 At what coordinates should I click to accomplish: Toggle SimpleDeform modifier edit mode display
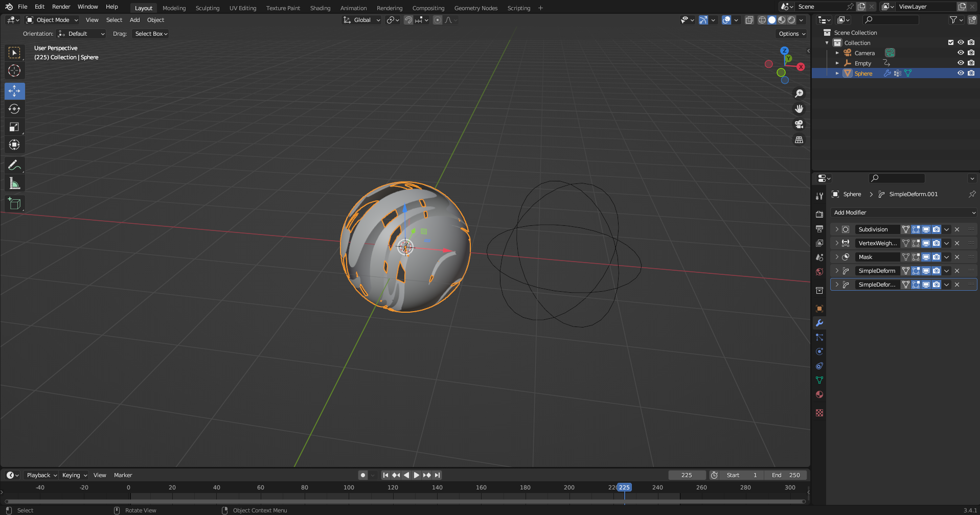(x=916, y=271)
